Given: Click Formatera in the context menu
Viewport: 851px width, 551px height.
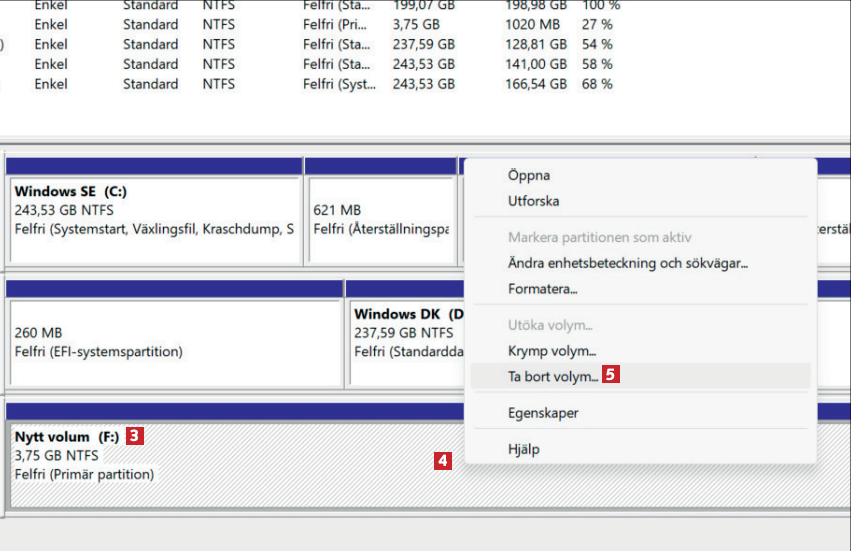Looking at the screenshot, I should [x=542, y=289].
